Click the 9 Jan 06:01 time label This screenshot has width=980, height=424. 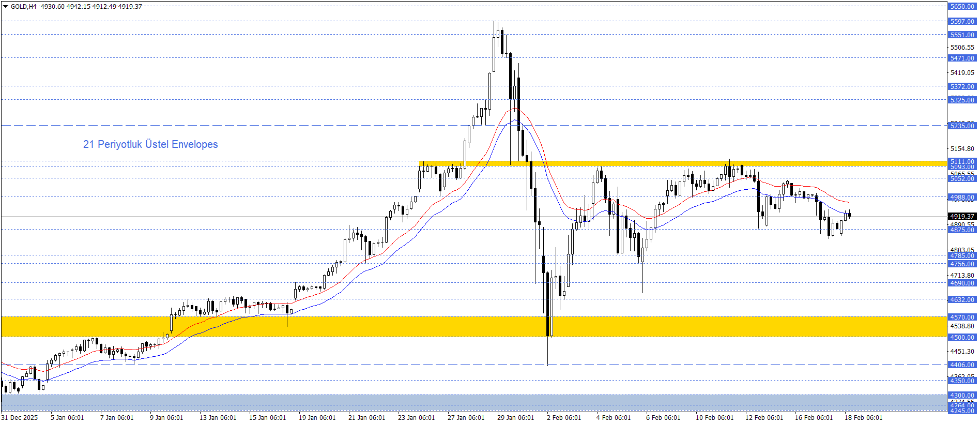pos(166,418)
